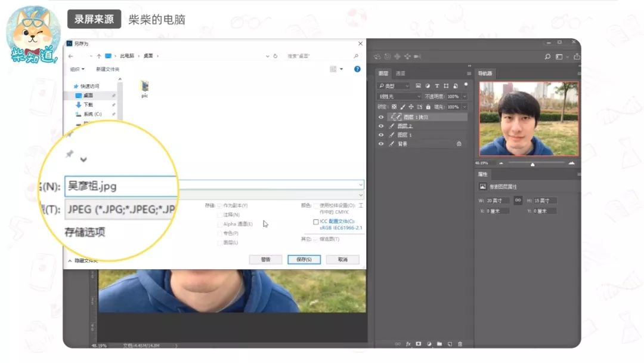Click the lock all padlock icon
This screenshot has height=363, width=644.
428,106
